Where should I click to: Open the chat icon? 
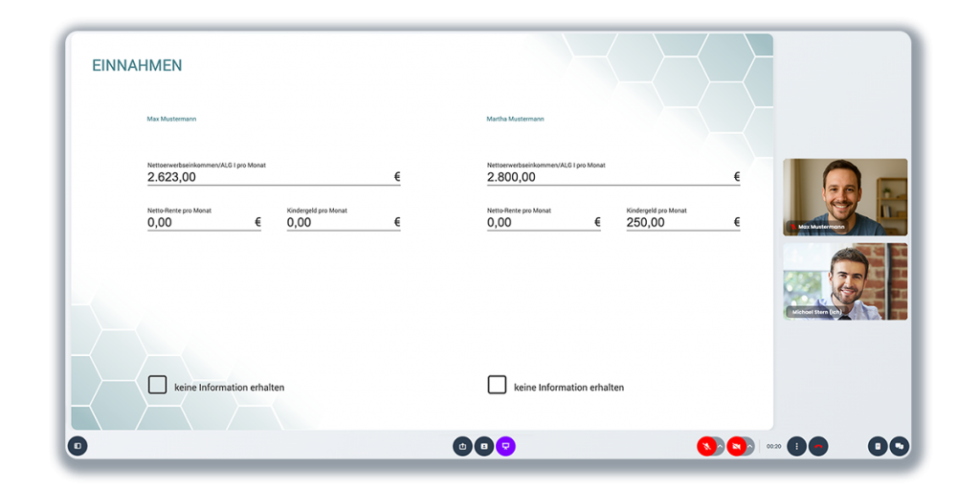(x=900, y=446)
